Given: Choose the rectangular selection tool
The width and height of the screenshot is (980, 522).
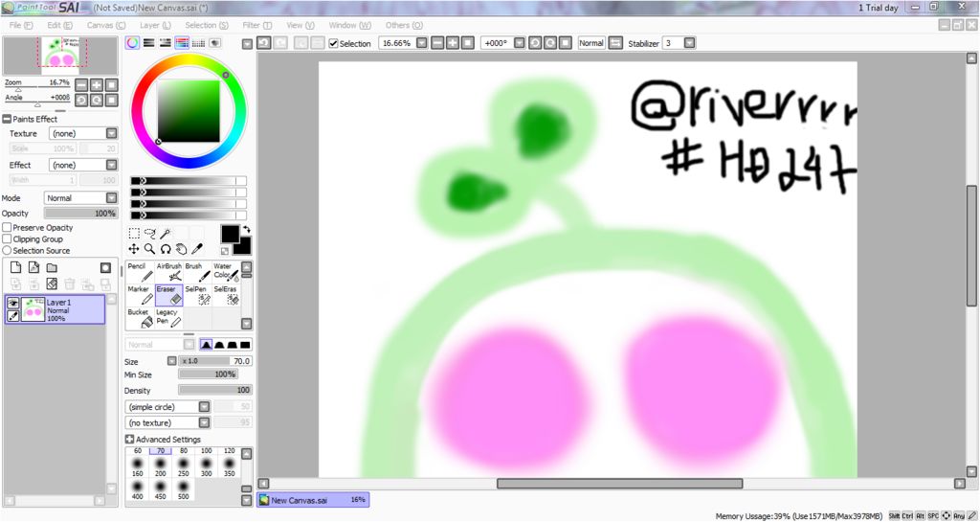Looking at the screenshot, I should coord(134,233).
